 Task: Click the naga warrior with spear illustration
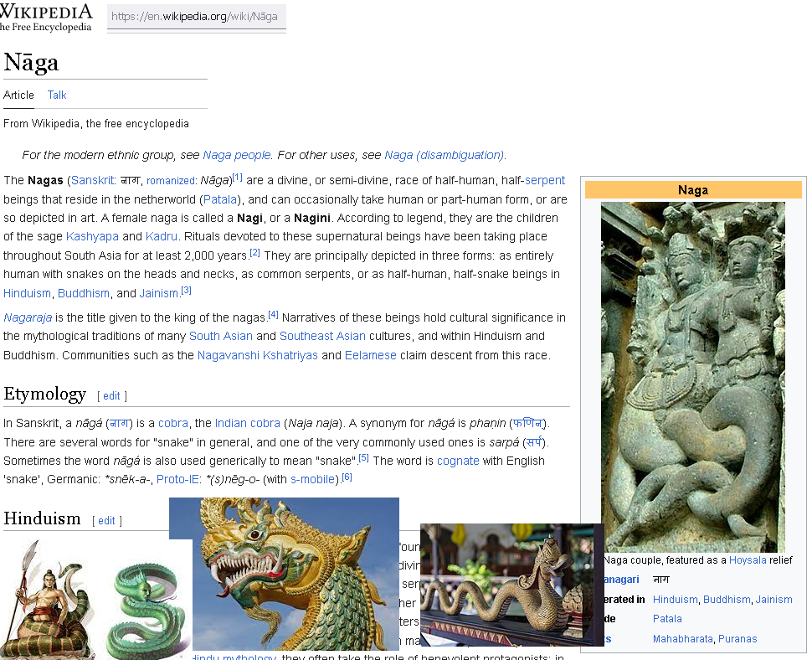click(x=48, y=600)
